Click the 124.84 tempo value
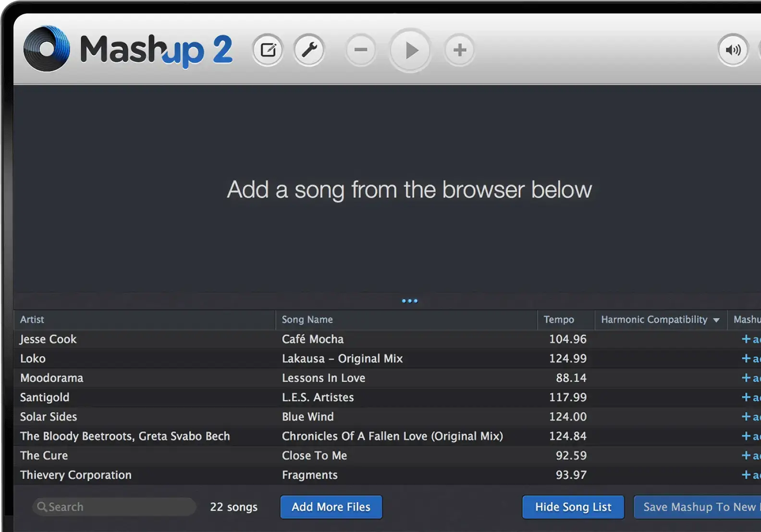 [x=568, y=436]
